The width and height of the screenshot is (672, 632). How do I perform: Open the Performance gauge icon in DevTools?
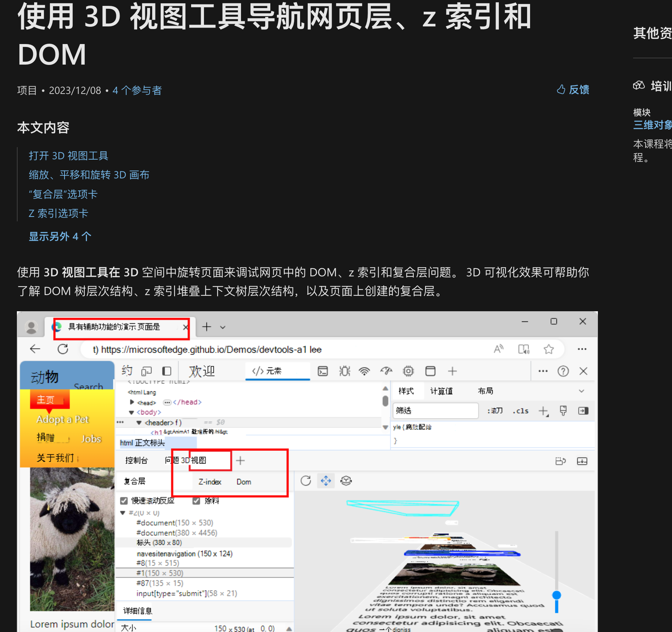pos(386,371)
